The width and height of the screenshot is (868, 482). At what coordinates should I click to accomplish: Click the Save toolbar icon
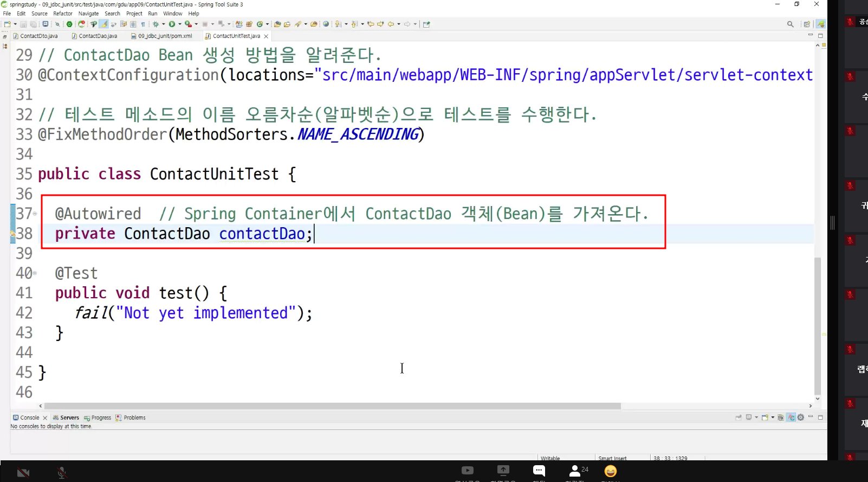pyautogui.click(x=23, y=24)
